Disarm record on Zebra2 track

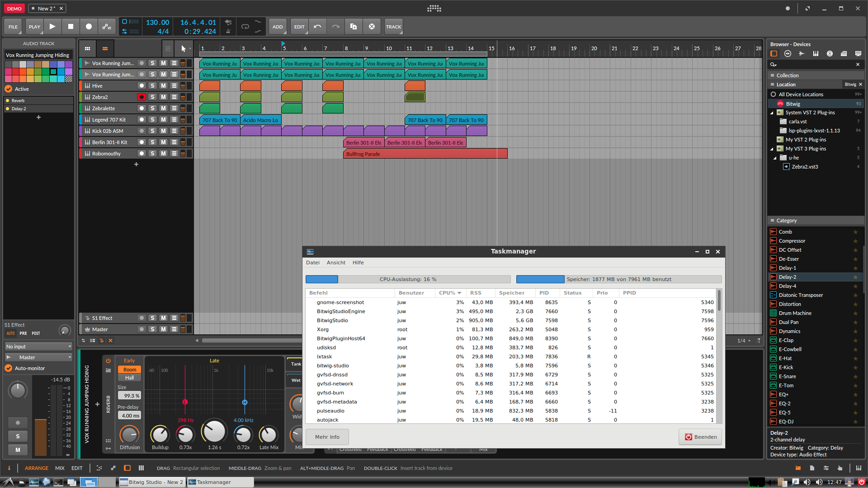point(142,97)
